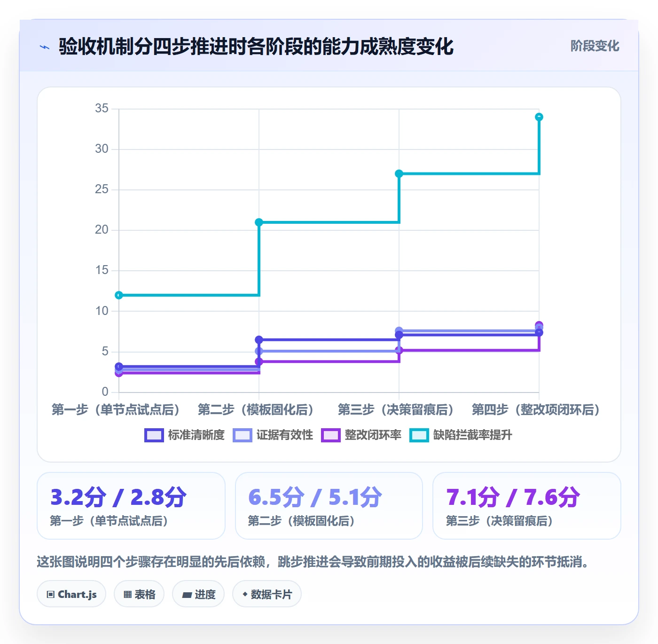
Task: Click the y-axis tick label 20
Action: coord(102,230)
